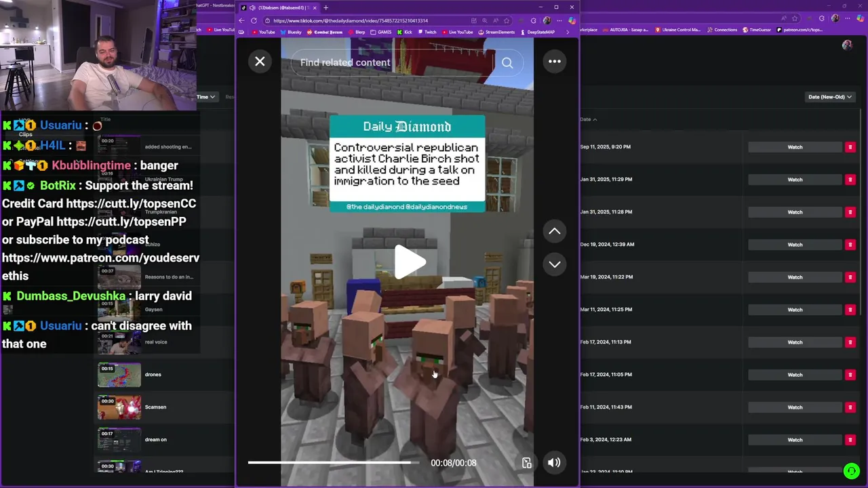This screenshot has width=868, height=488.
Task: Delete the clip dated Feb 3, 2024
Action: 850,440
